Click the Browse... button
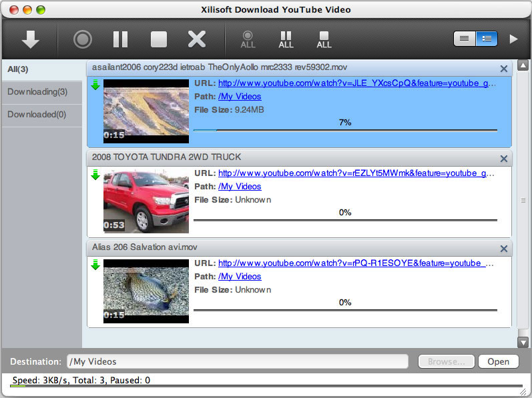Image resolution: width=532 pixels, height=398 pixels. 446,362
